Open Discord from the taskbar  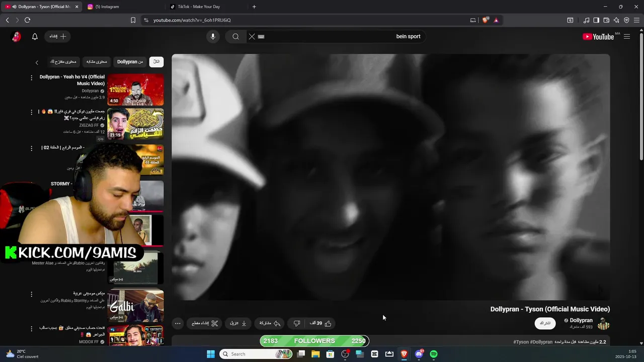(419, 354)
